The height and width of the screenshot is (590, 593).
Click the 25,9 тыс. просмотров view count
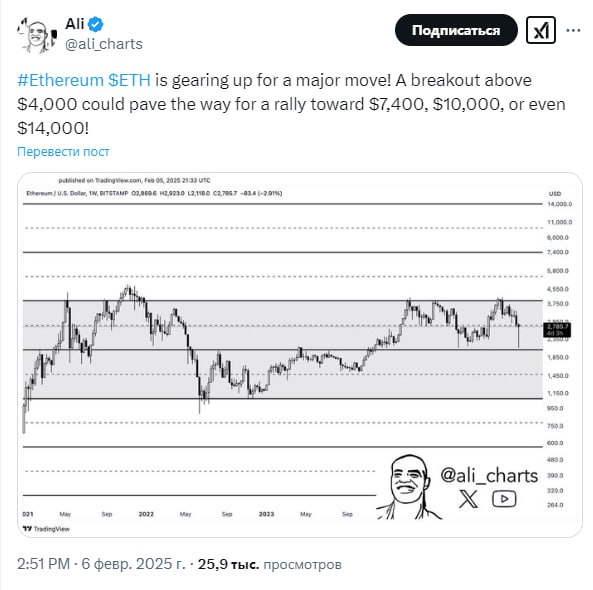pos(270,564)
